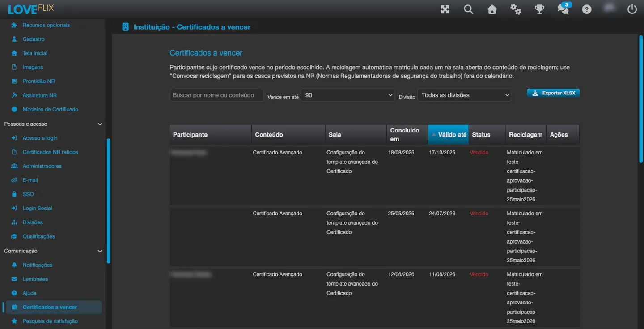Viewport: 644px width, 329px height.
Task: Click Exportar XLSX button
Action: point(553,93)
